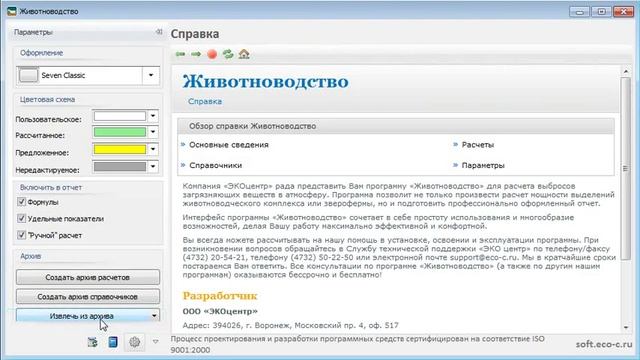Open Параметры help link
Image resolution: width=640 pixels, height=360 pixels.
(483, 165)
